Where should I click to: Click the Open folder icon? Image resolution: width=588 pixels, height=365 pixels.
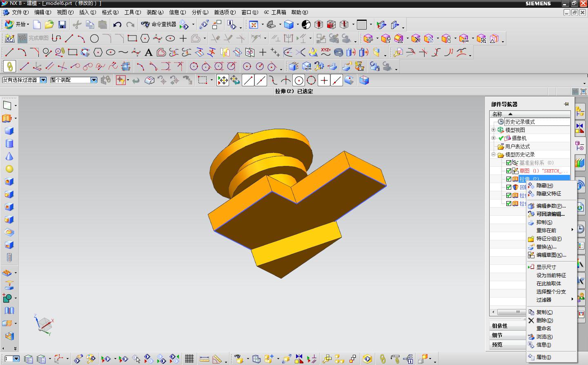(x=49, y=25)
